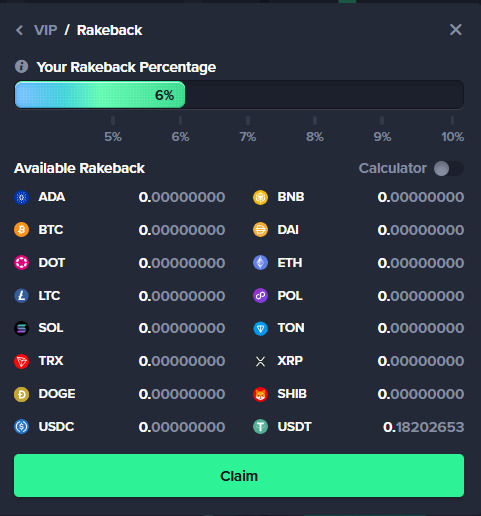Click the BNB coin icon

[260, 197]
